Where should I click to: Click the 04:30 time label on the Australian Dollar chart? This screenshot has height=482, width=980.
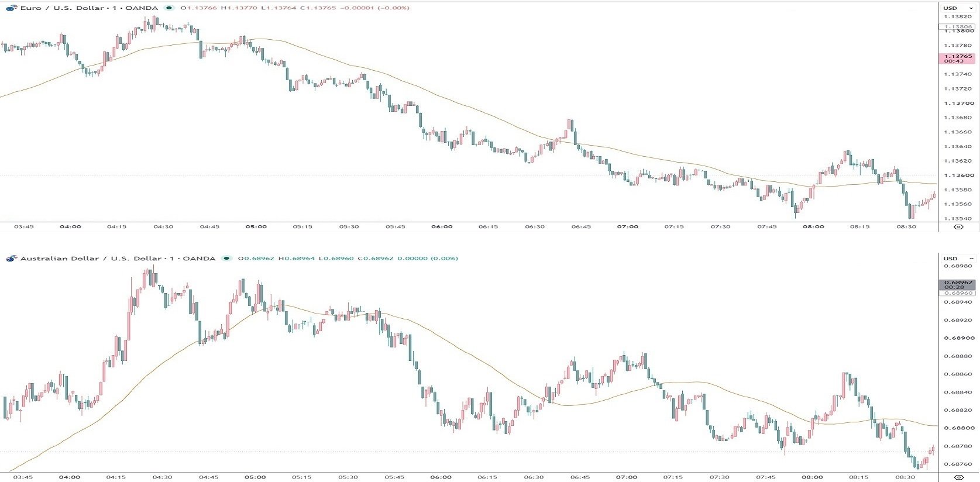(x=163, y=477)
